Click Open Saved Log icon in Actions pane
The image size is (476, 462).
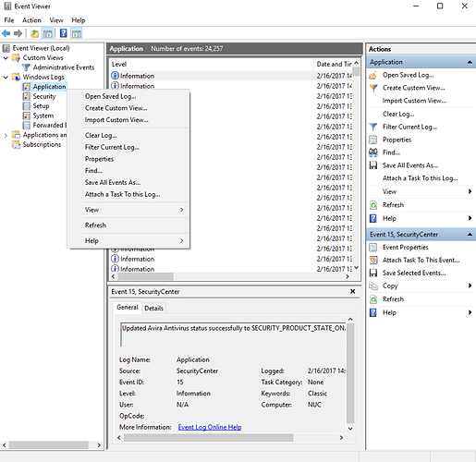click(373, 75)
